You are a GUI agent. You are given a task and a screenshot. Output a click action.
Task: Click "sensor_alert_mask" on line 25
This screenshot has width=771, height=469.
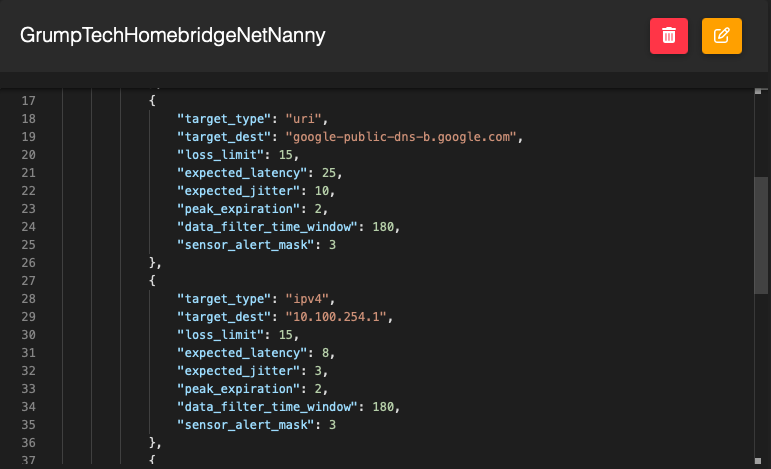245,245
